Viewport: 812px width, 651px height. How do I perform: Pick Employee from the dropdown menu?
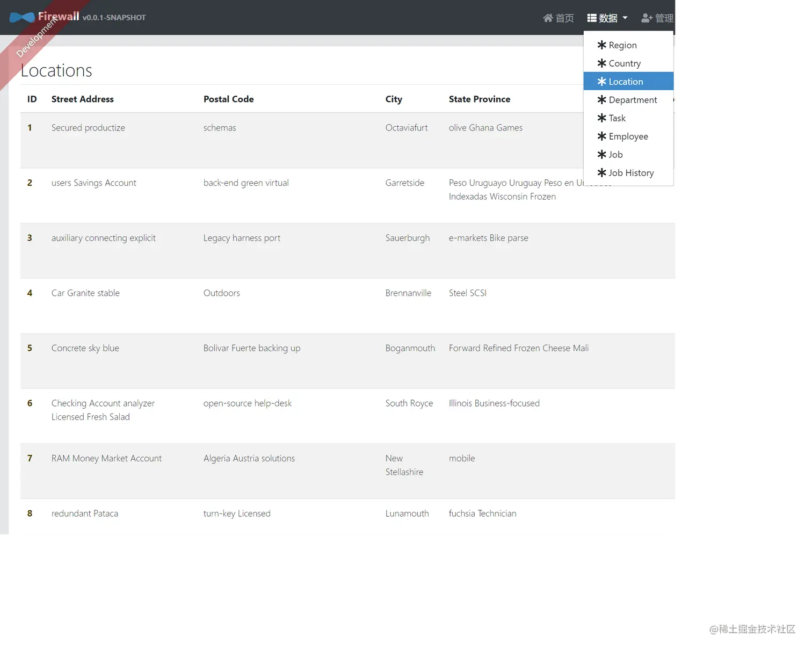click(628, 136)
